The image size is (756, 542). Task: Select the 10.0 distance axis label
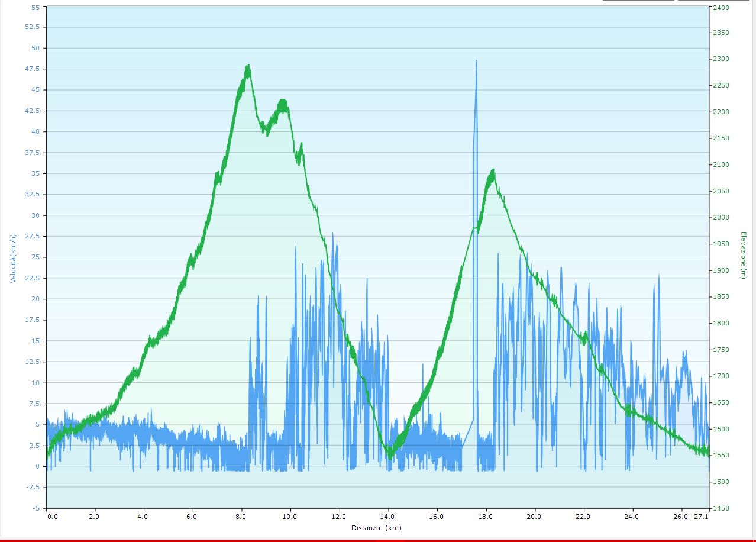coord(290,517)
